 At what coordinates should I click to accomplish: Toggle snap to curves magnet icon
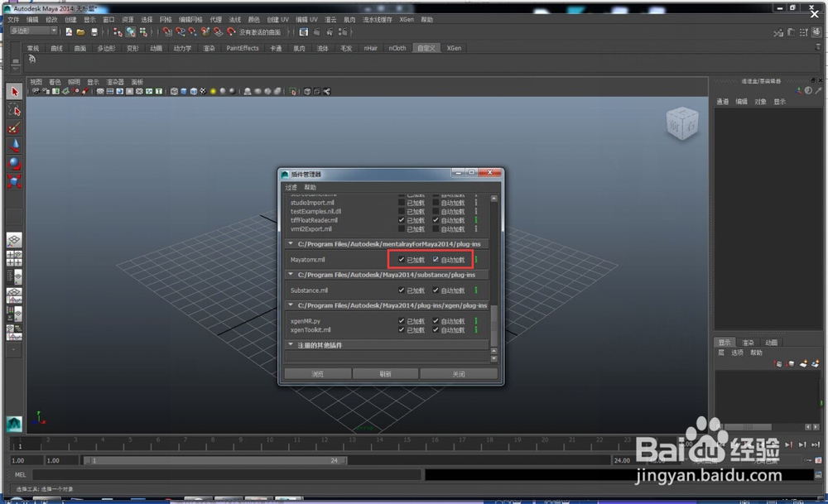pyautogui.click(x=180, y=32)
